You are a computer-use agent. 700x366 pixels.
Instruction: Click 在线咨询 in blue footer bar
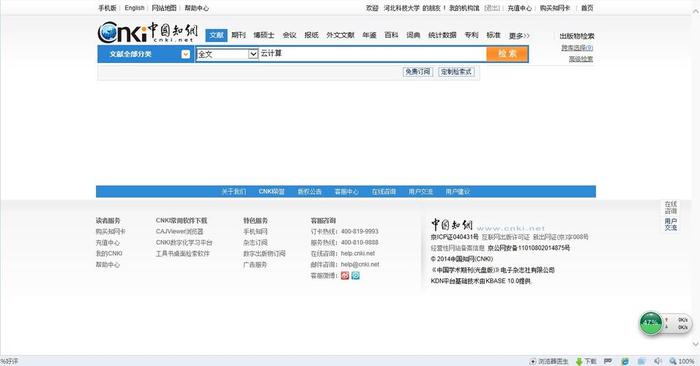tap(384, 191)
